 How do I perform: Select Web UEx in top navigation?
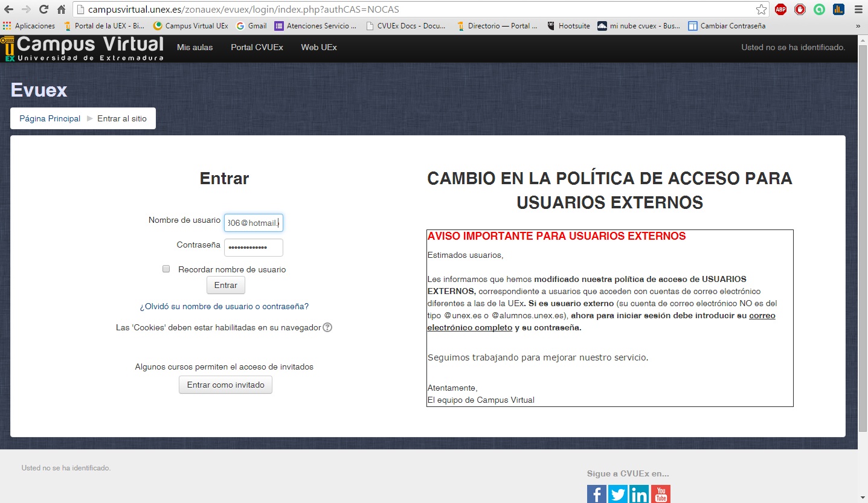click(x=319, y=47)
